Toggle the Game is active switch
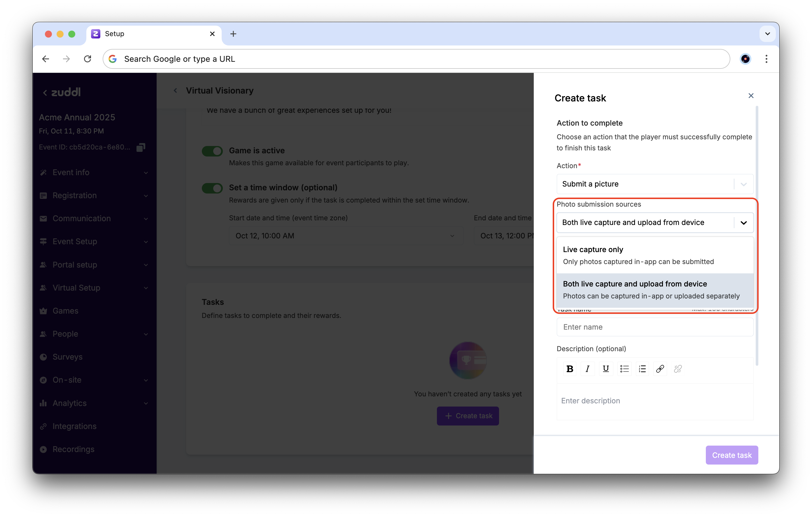Viewport: 812px width, 517px height. point(212,151)
